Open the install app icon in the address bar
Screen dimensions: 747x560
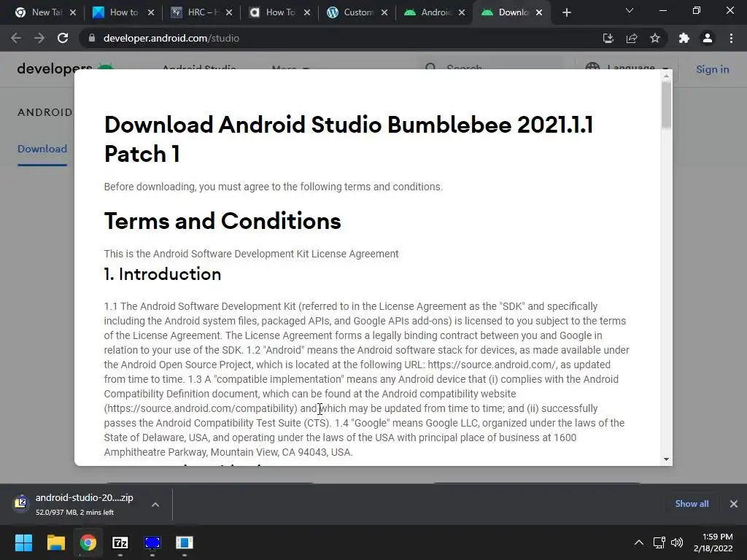point(608,38)
